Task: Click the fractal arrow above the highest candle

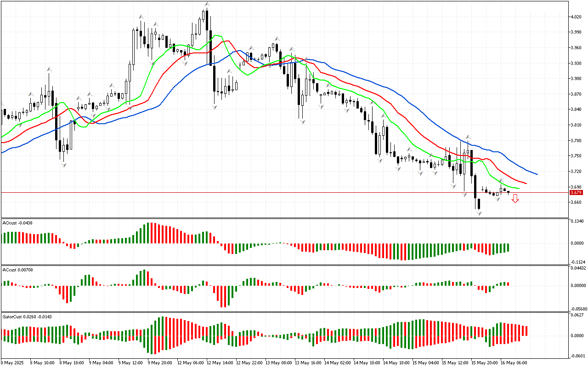Action: (x=207, y=4)
